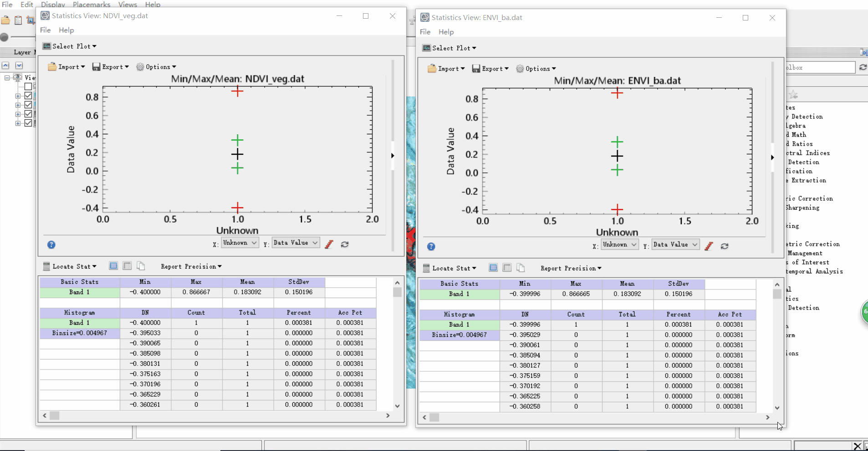Open Y axis Data Value combo in NDVI_veg

[296, 243]
